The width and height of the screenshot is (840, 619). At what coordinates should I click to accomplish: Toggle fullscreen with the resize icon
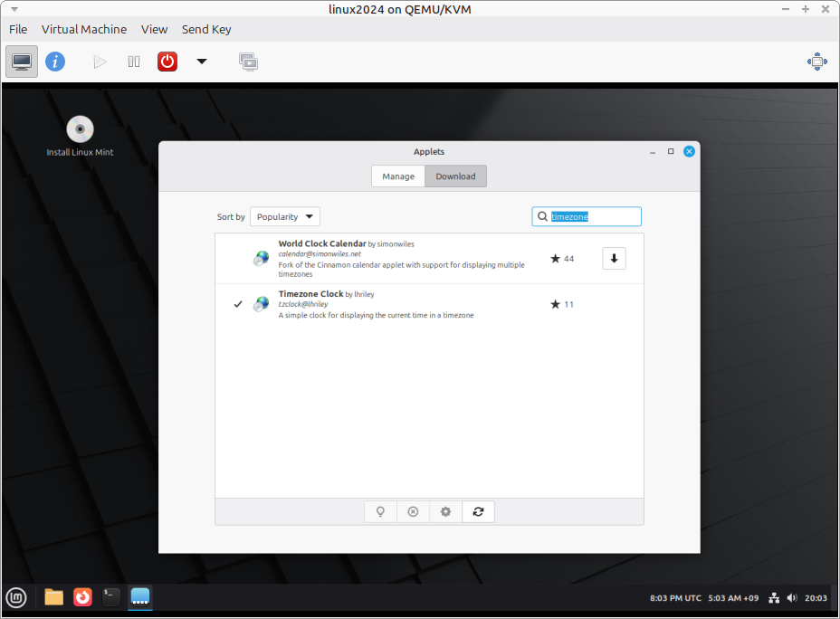click(x=817, y=62)
